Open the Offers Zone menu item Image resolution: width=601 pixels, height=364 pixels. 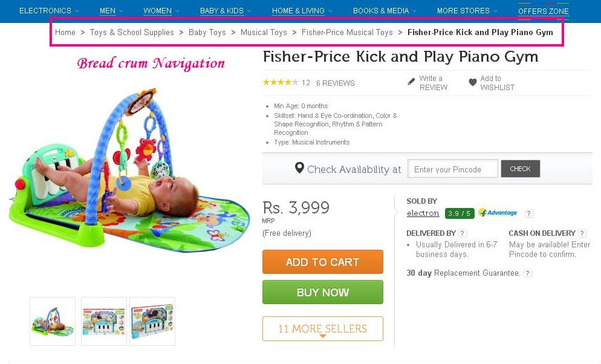(543, 11)
